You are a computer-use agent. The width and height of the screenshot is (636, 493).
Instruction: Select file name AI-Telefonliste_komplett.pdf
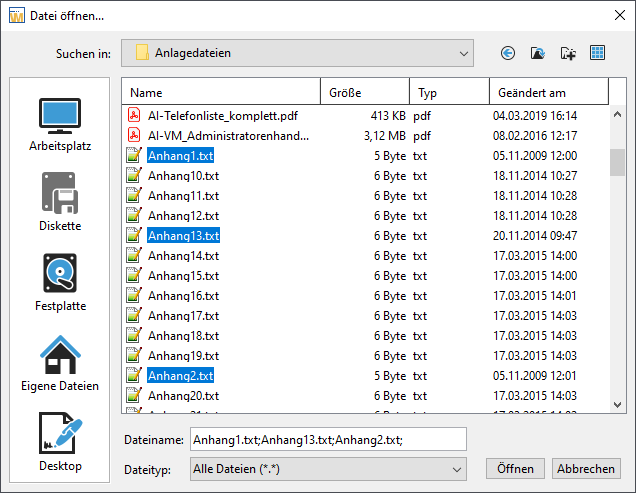point(223,116)
